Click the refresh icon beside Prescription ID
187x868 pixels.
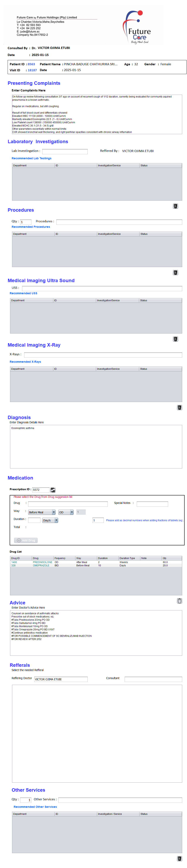(53, 490)
